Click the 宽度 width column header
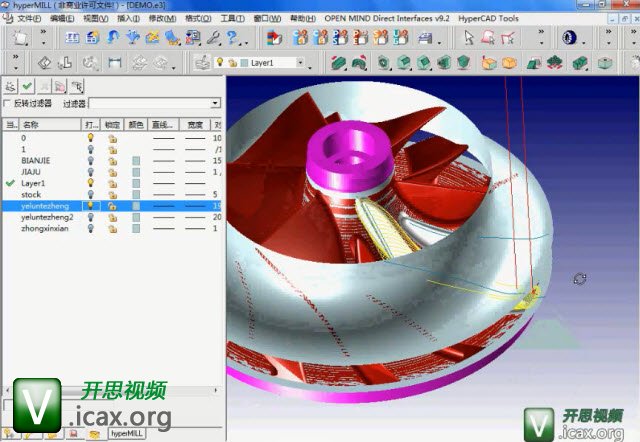This screenshot has width=640, height=442. pyautogui.click(x=195, y=125)
